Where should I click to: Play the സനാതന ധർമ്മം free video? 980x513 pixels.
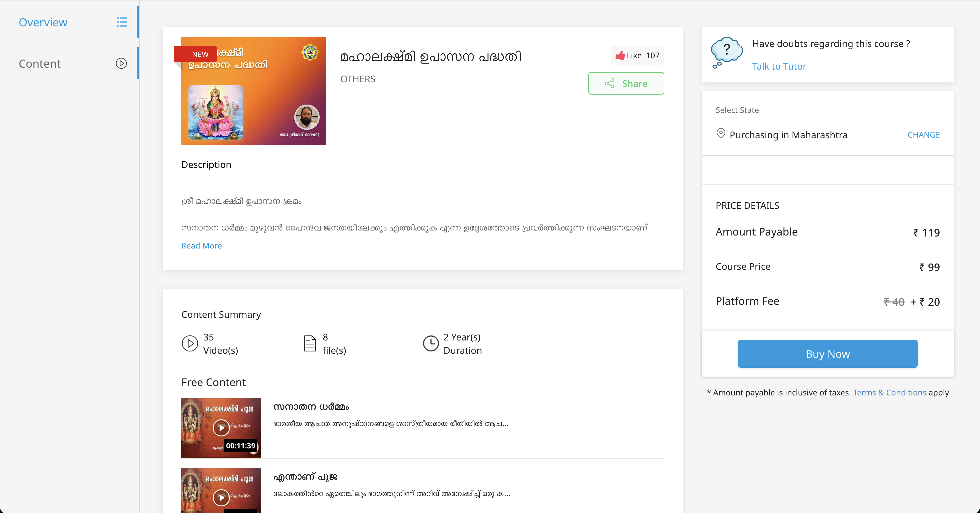point(221,427)
